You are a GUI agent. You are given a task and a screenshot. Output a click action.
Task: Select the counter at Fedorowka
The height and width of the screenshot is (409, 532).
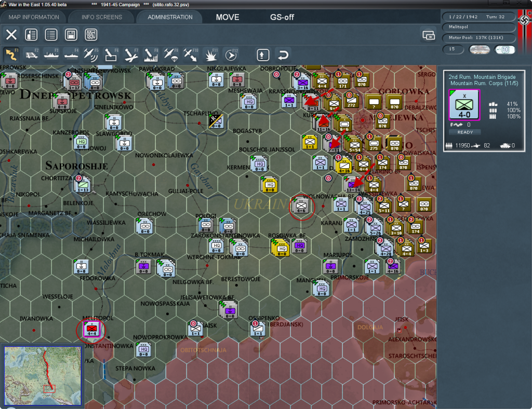click(x=81, y=267)
